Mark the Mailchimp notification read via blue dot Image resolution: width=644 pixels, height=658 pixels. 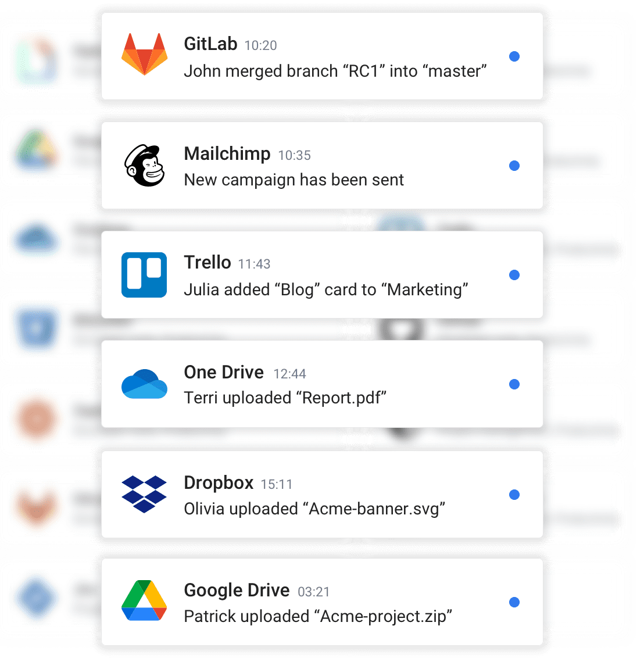pyautogui.click(x=514, y=166)
